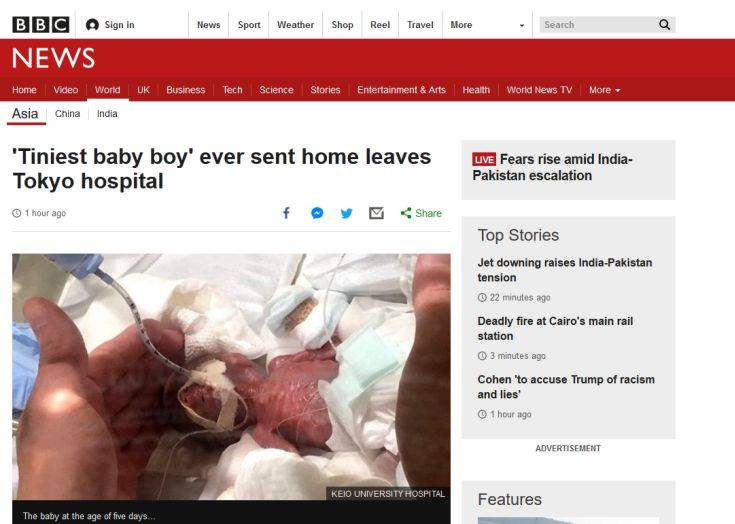Read Deadly fire at Cairo's rail station
735x524 pixels.
[x=555, y=328]
